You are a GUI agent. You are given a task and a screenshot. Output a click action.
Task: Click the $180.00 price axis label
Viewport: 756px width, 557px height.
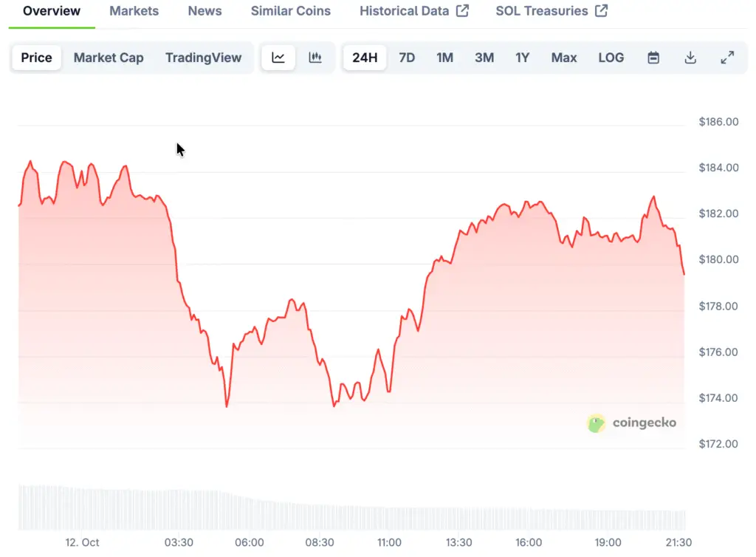pyautogui.click(x=718, y=260)
